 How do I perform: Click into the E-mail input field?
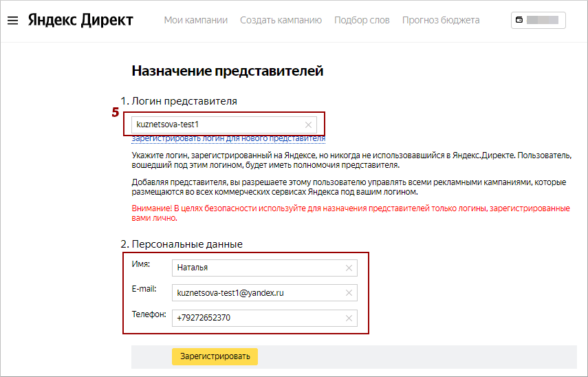click(x=264, y=293)
